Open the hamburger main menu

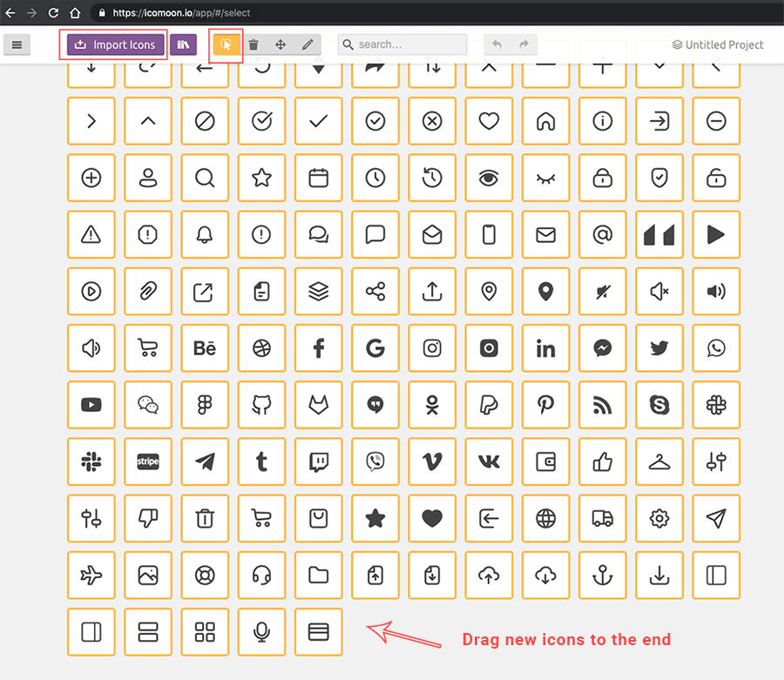coord(17,44)
